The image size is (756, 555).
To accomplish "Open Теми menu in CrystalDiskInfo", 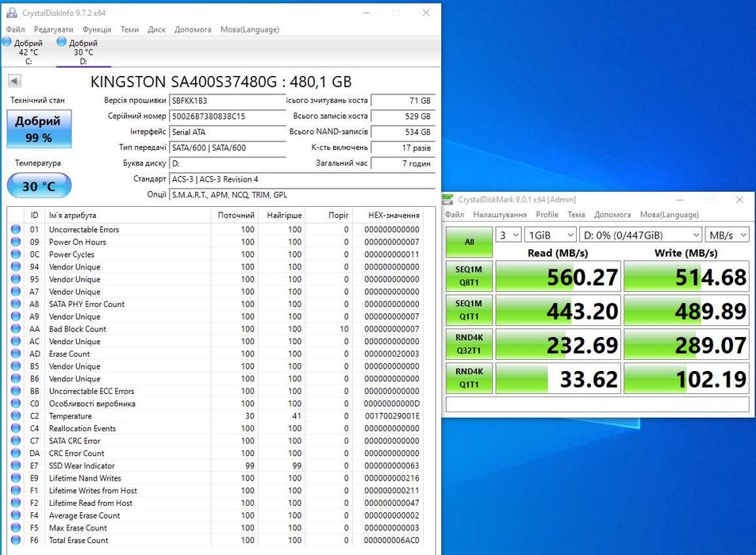I will [129, 29].
